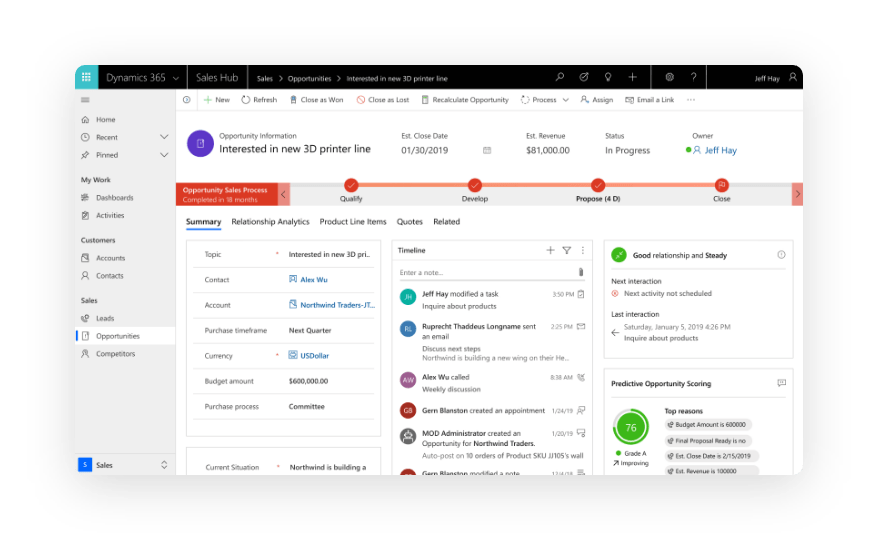Click Close as Lost
878x560 pixels.
tap(383, 100)
